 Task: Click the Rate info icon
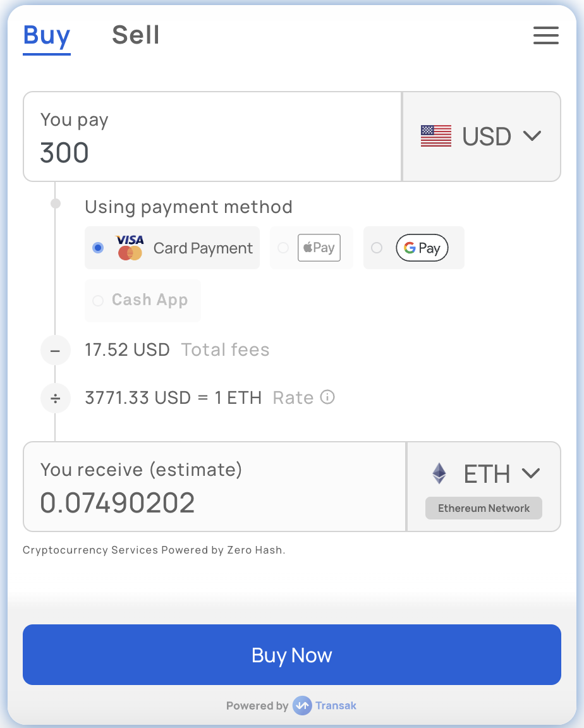click(x=327, y=397)
